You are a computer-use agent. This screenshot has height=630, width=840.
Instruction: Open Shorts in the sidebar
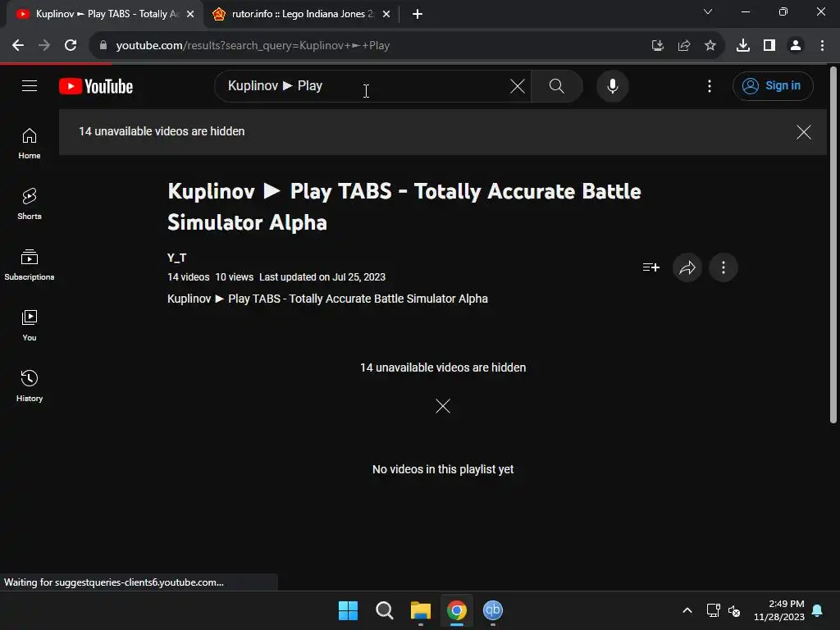coord(30,204)
